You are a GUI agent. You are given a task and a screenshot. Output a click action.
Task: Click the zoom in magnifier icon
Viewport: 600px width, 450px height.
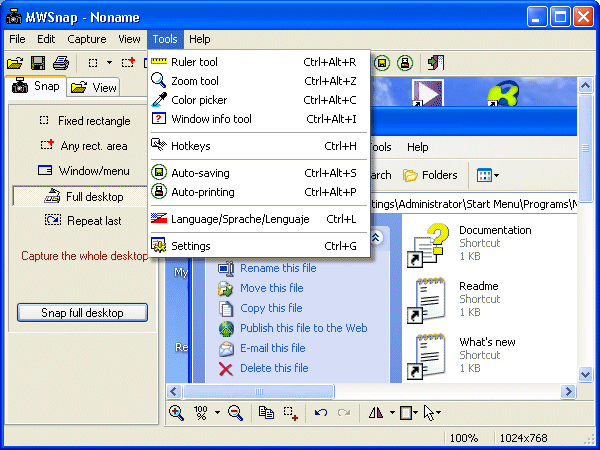coord(176,413)
